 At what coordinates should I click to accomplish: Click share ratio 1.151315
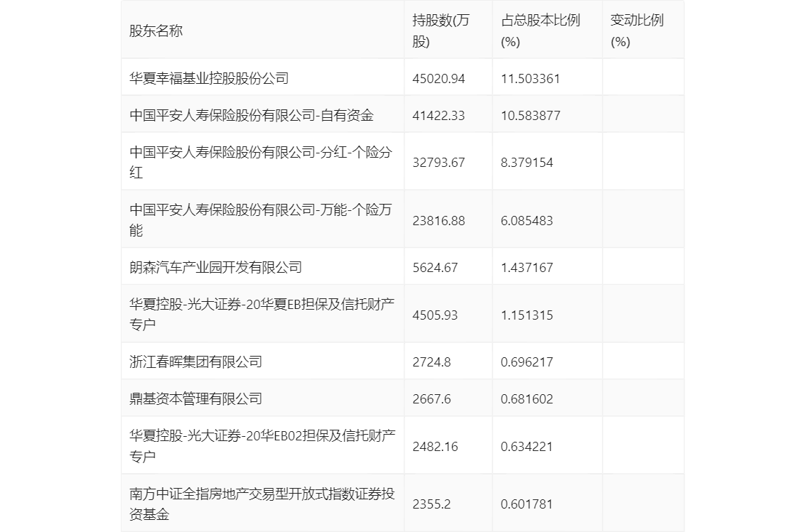[x=527, y=315]
